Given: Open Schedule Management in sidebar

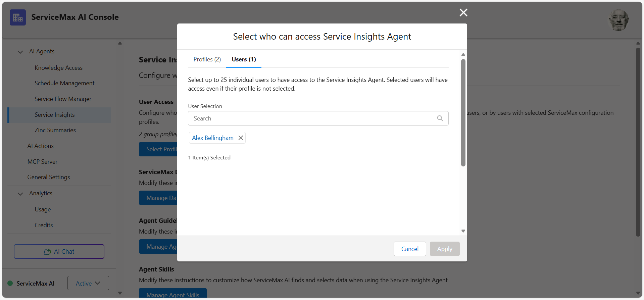Looking at the screenshot, I should [x=64, y=83].
